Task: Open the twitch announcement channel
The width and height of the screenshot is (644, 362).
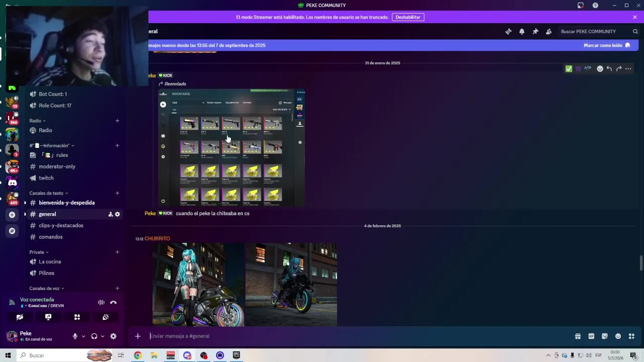Action: click(74, 178)
